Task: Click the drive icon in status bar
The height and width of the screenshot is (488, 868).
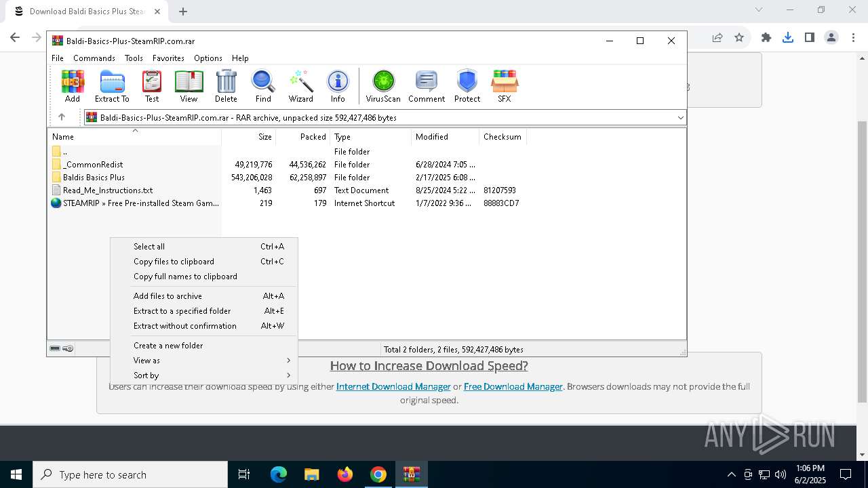Action: pyautogui.click(x=55, y=349)
